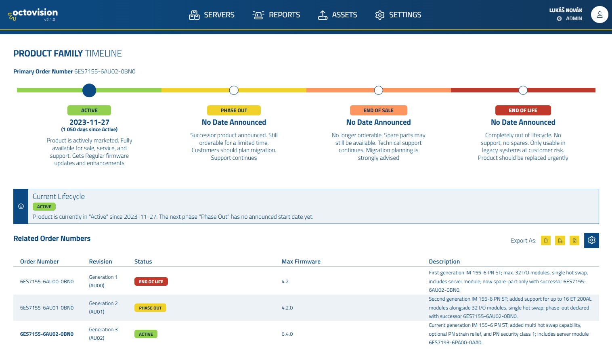Click the small admin role icon

coord(559,19)
